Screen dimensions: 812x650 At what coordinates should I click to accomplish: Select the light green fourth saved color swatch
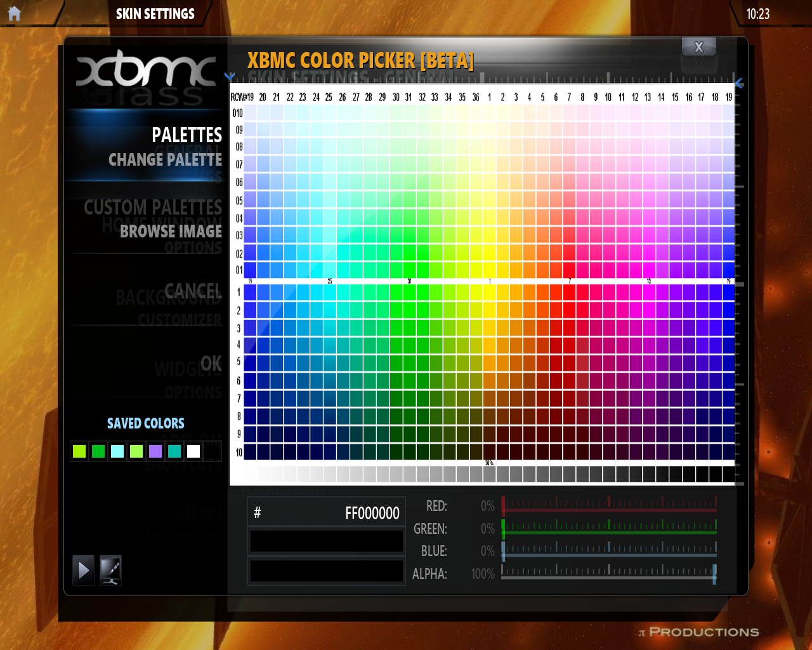click(136, 451)
